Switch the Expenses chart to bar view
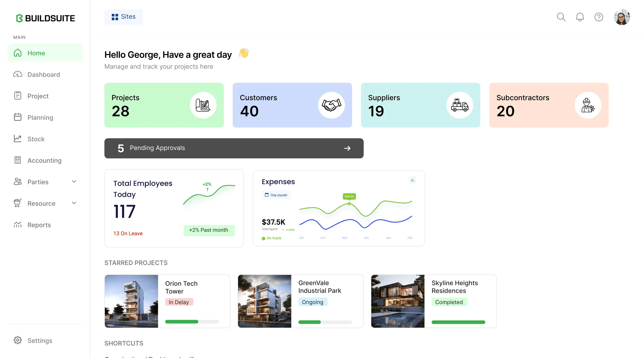 (x=413, y=180)
